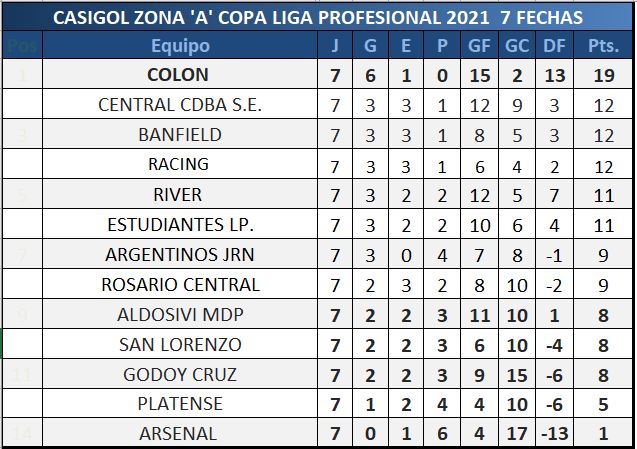Select the RIVER team cell
Screen dimensions: 637x449
pyautogui.click(x=180, y=194)
